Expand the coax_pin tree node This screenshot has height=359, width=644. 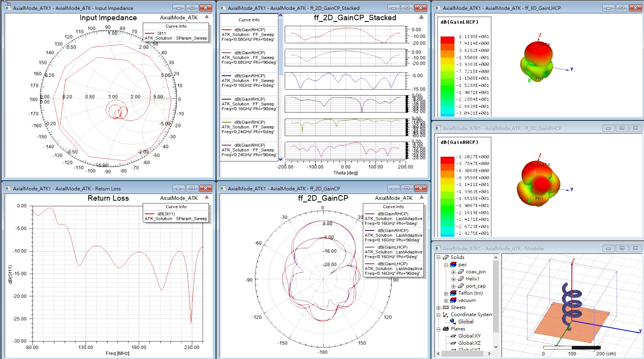[453, 272]
